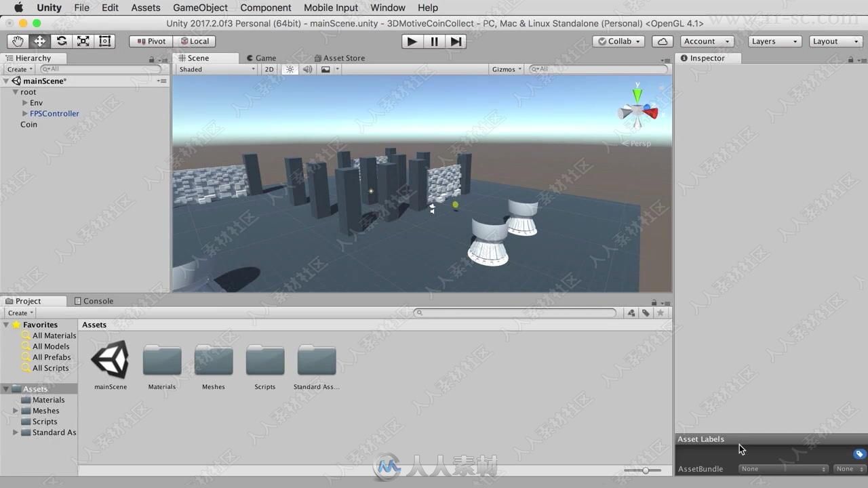Image resolution: width=868 pixels, height=488 pixels.
Task: Open the GameObject menu
Action: pos(200,7)
